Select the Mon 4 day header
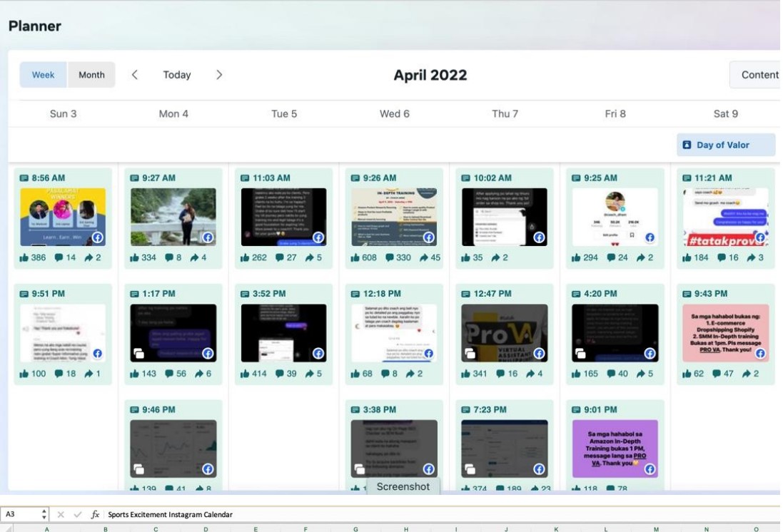The width and height of the screenshot is (783, 532). click(x=173, y=114)
